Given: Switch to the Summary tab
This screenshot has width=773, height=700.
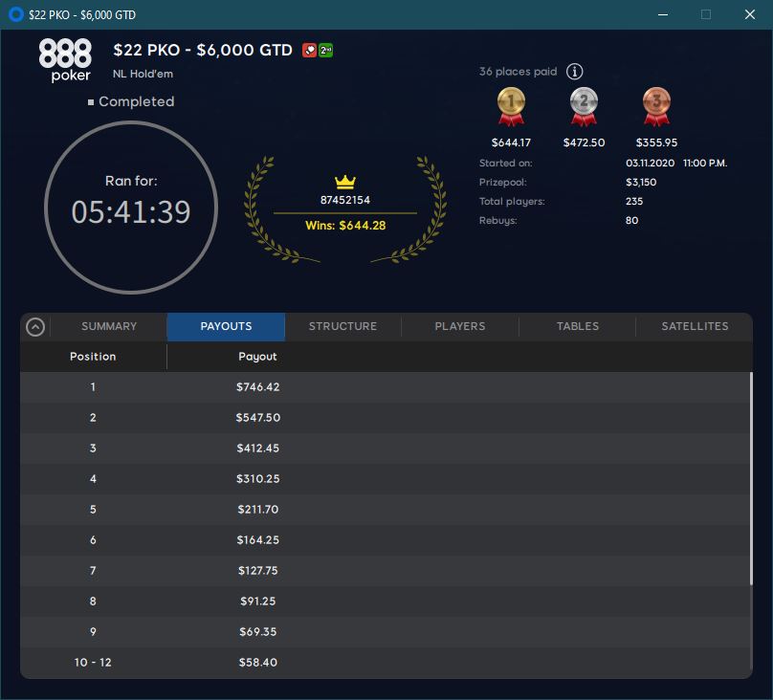Looking at the screenshot, I should (109, 326).
